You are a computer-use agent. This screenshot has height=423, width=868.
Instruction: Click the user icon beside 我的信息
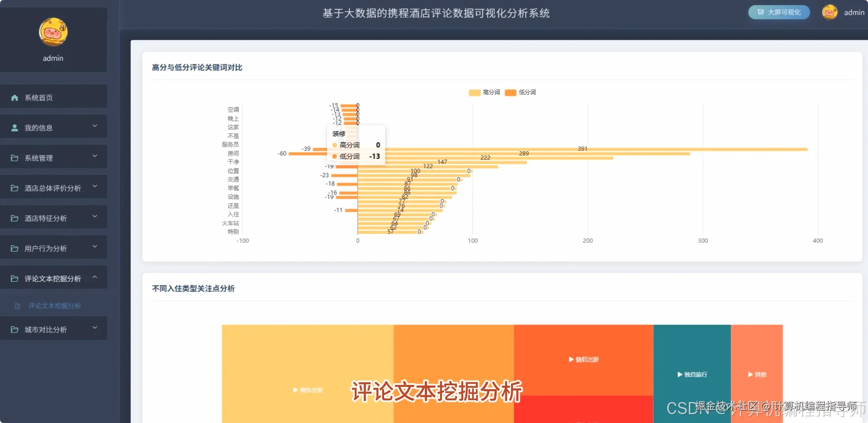point(15,128)
